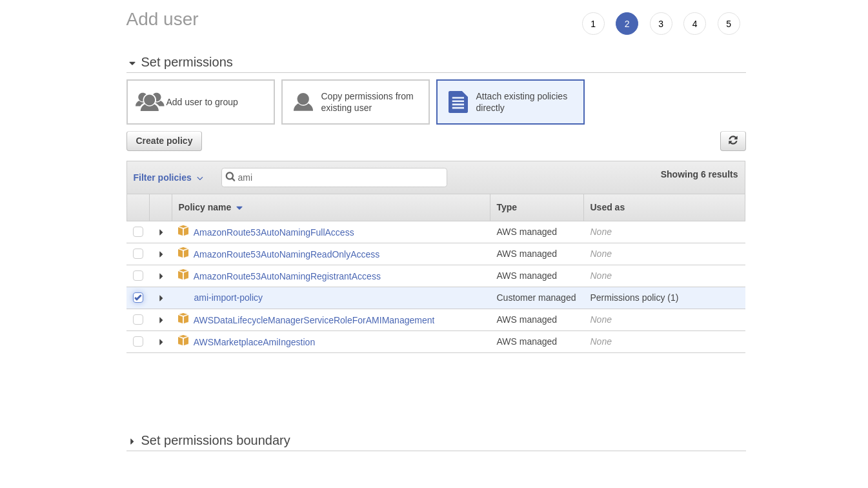The height and width of the screenshot is (488, 868).
Task: Expand details for ami-import-policy row
Action: (x=161, y=298)
